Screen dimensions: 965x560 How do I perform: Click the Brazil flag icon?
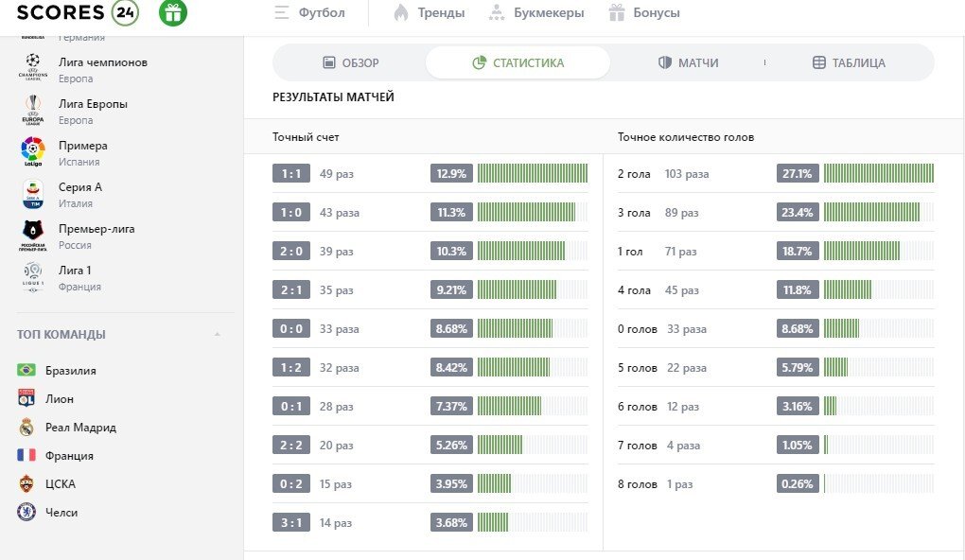26,370
